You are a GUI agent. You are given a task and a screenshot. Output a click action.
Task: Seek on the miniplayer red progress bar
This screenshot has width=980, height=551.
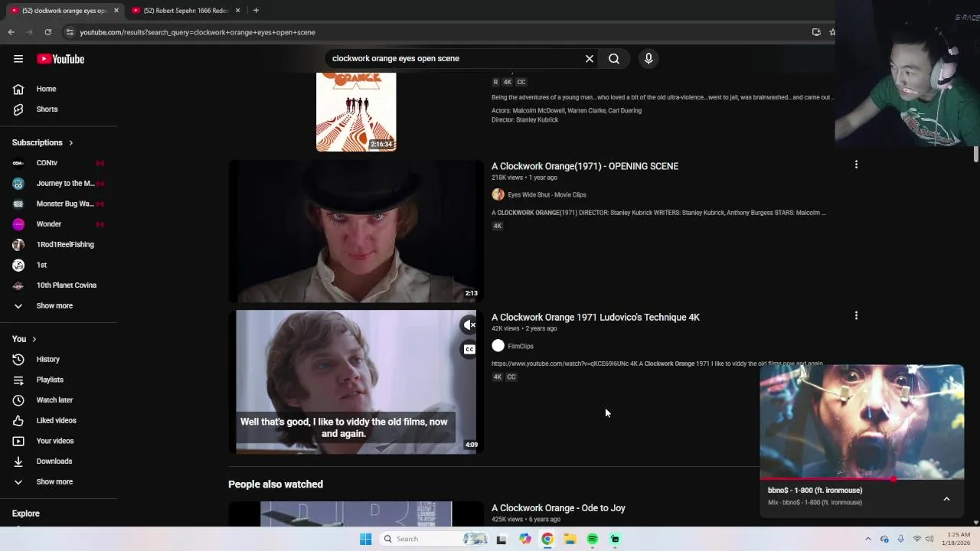[861, 479]
